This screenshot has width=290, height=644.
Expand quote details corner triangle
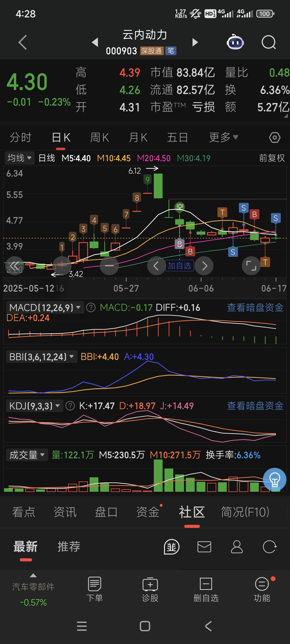pos(286,116)
